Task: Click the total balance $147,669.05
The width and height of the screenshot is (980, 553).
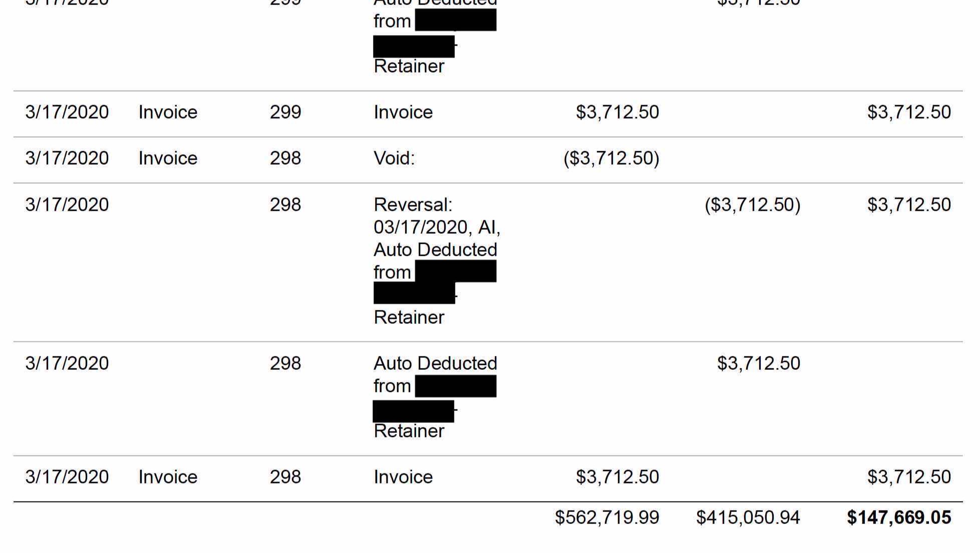Action: (899, 517)
